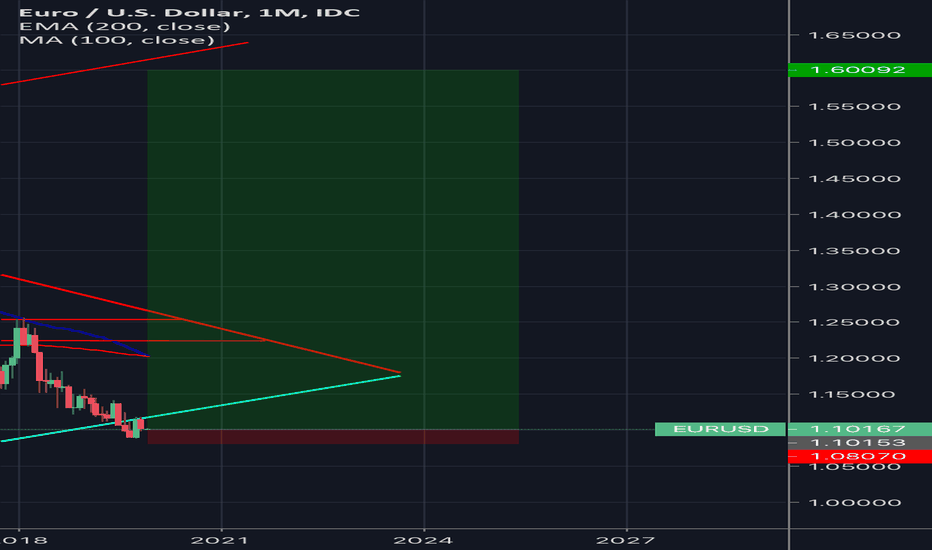The image size is (932, 550).
Task: Click the green 1.60092 target price label
Action: [859, 70]
